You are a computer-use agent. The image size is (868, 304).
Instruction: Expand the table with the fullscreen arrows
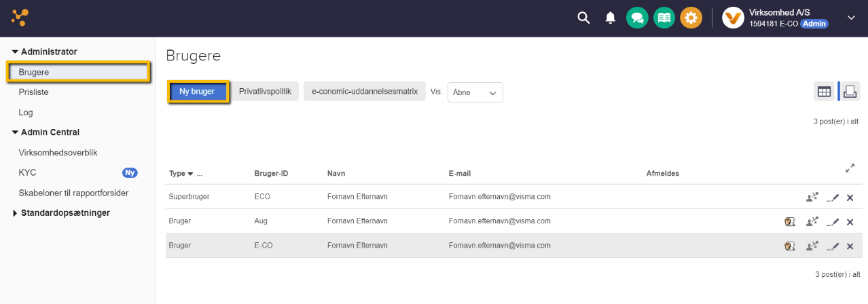[850, 168]
